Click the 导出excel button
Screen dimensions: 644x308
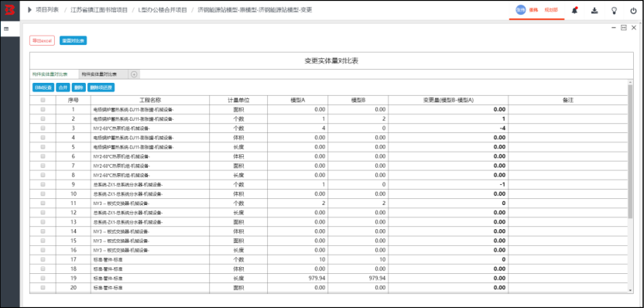(42, 41)
